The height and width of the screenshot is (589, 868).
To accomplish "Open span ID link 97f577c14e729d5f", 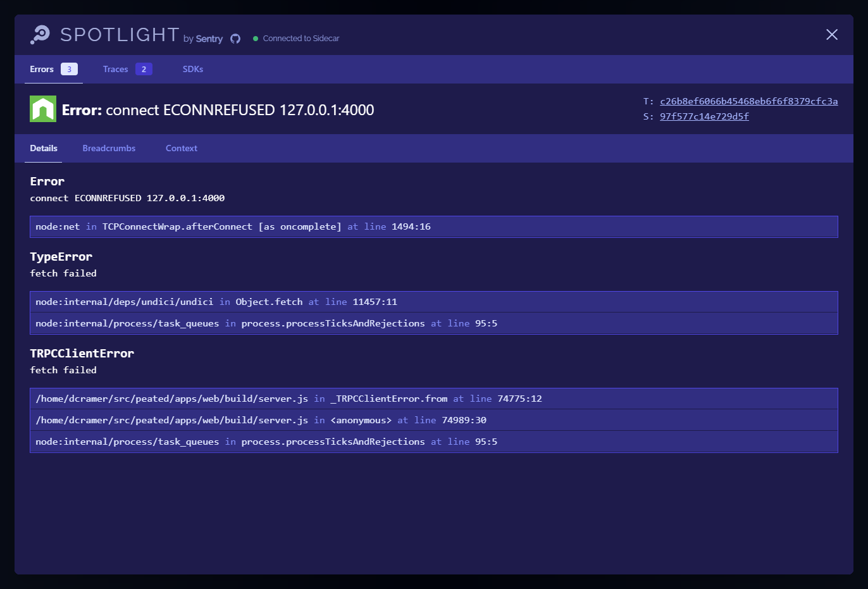I will 704,116.
